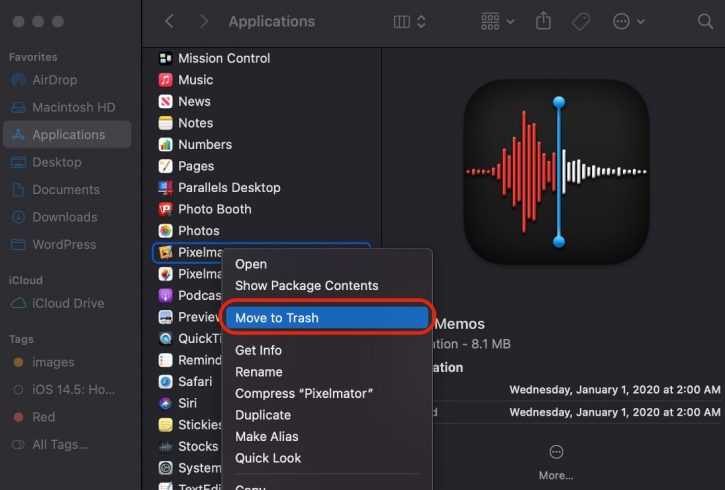This screenshot has height=490, width=725.
Task: Choose Move to Trash
Action: click(x=327, y=318)
